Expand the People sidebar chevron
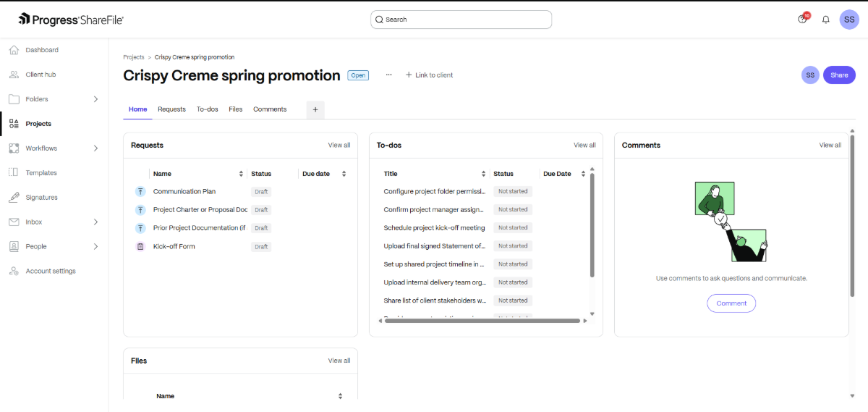The width and height of the screenshot is (868, 412). click(x=95, y=247)
